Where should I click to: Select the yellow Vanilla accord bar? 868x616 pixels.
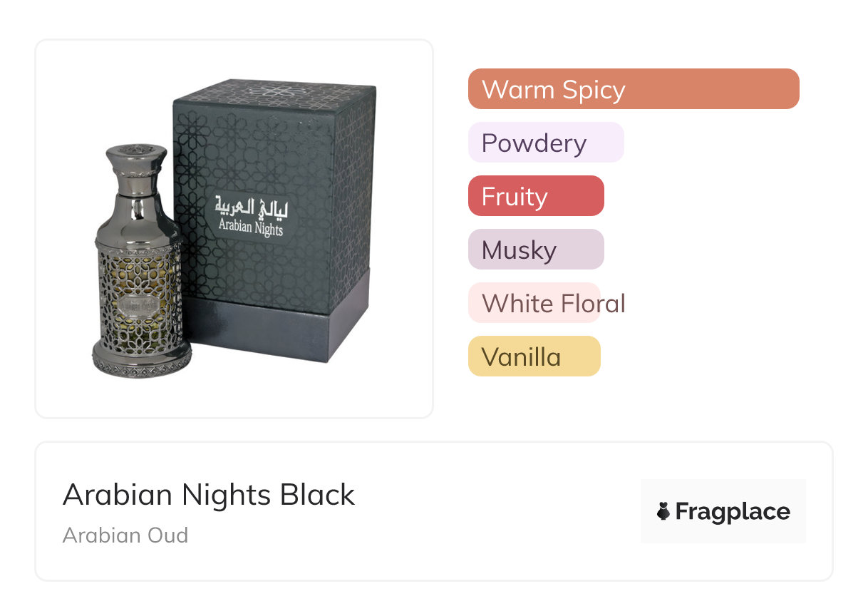[x=534, y=356]
